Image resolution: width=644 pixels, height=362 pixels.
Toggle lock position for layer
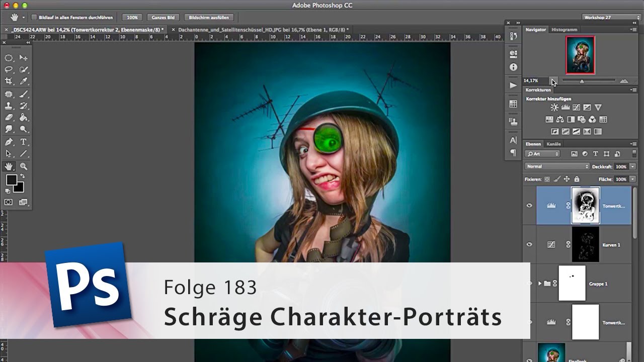tap(567, 179)
